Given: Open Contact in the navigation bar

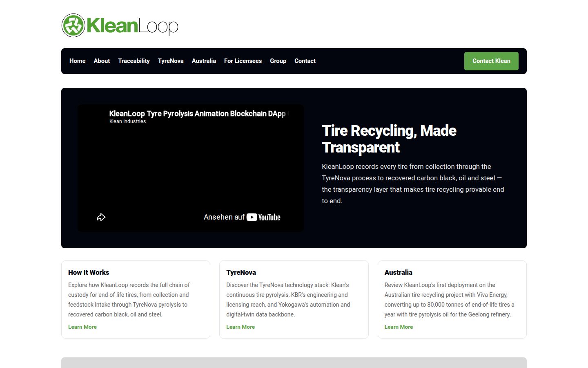Looking at the screenshot, I should pyautogui.click(x=305, y=61).
